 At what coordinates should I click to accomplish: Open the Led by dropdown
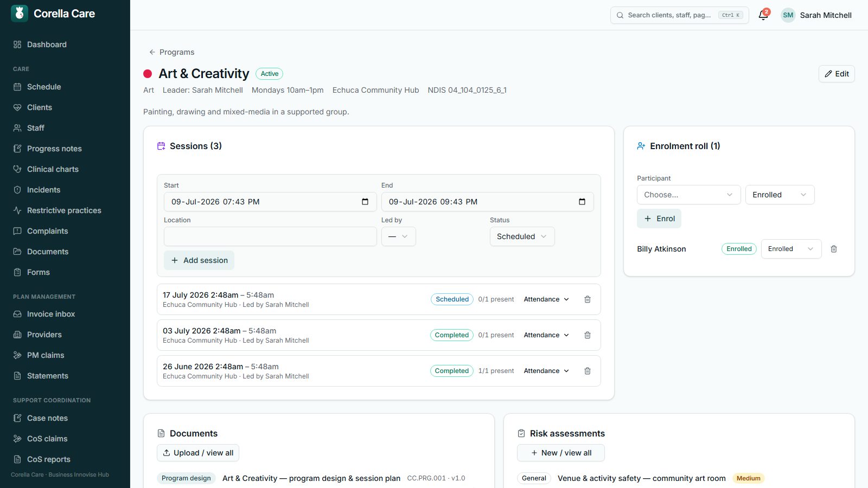pyautogui.click(x=398, y=236)
